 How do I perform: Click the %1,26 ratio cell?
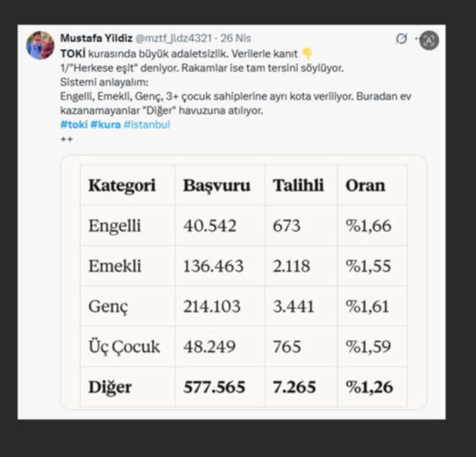tap(368, 387)
